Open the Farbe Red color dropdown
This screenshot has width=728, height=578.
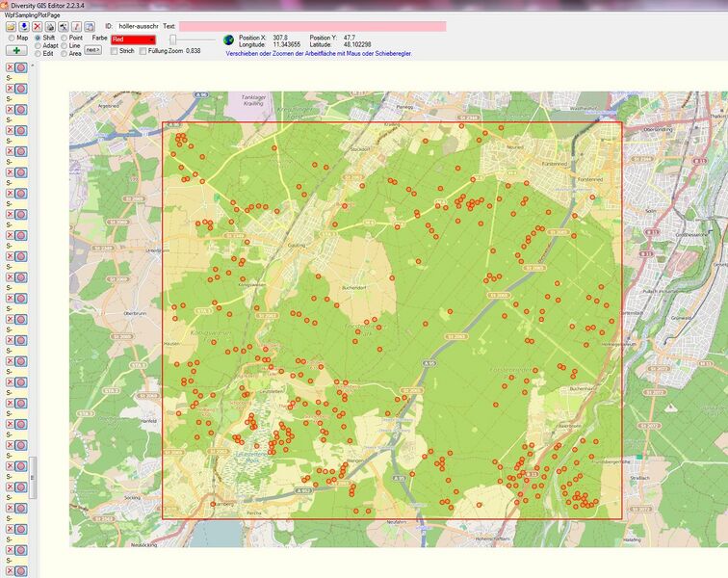coord(133,39)
